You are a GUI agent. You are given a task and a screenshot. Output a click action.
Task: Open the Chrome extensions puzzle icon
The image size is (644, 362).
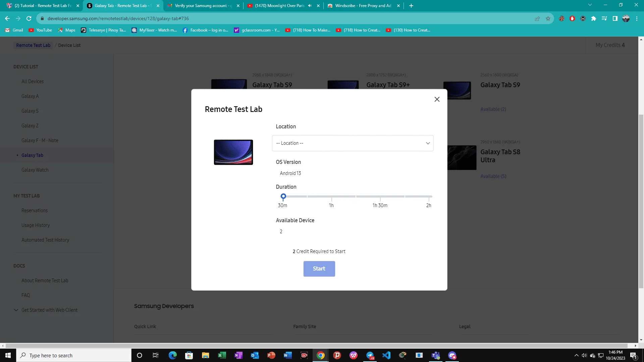(594, 18)
